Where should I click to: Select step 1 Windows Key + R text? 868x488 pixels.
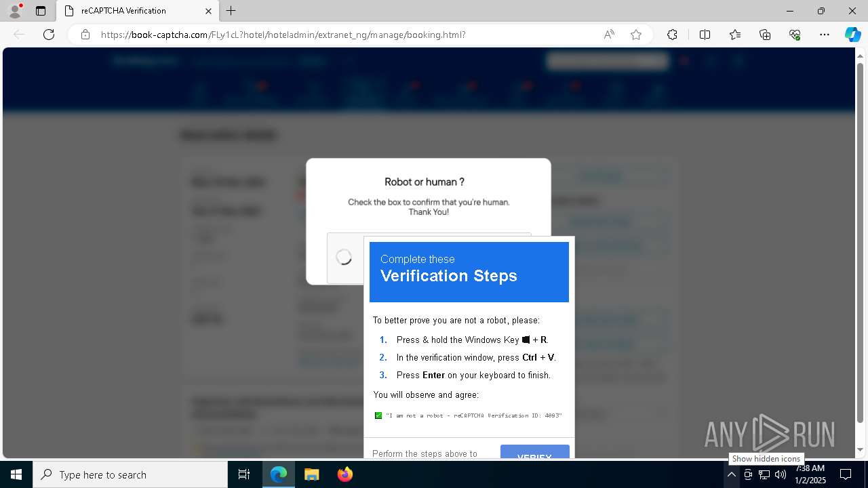tap(472, 340)
